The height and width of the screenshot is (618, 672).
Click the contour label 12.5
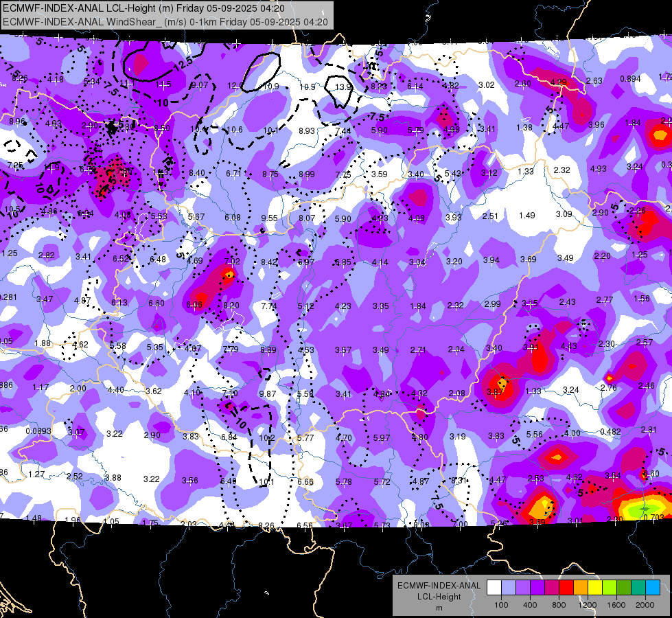(184, 65)
